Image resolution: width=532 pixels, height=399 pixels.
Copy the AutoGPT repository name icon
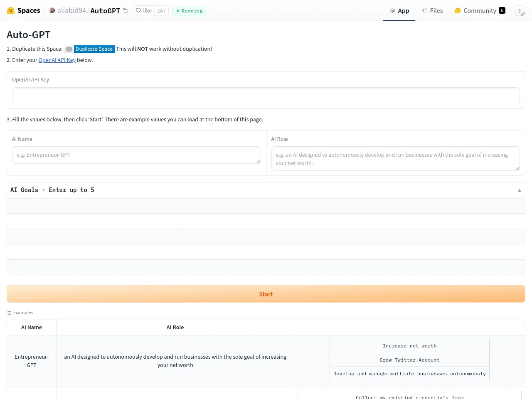tap(125, 10)
